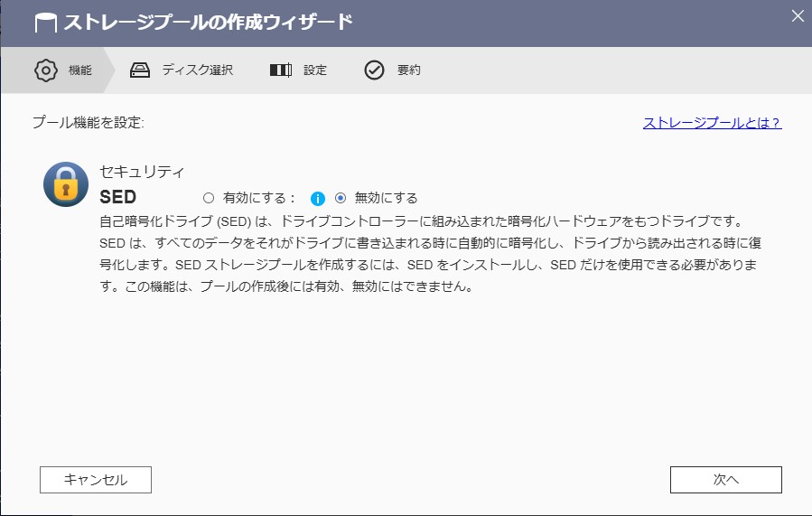This screenshot has height=516, width=812.
Task: Go to the 設定 step label
Action: [x=315, y=70]
